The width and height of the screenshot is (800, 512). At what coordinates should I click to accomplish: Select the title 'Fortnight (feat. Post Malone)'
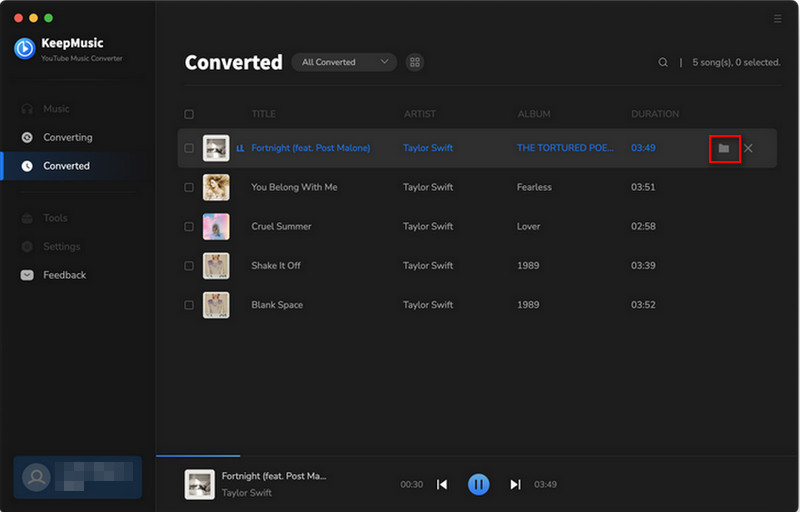pyautogui.click(x=311, y=148)
